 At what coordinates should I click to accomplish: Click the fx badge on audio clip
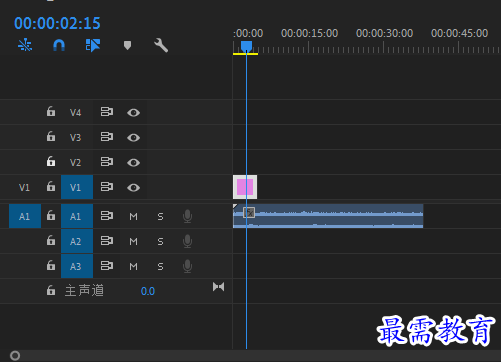point(249,212)
